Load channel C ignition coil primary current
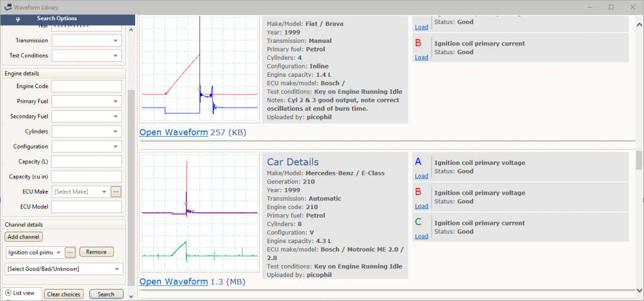The height and width of the screenshot is (301, 644). click(421, 236)
